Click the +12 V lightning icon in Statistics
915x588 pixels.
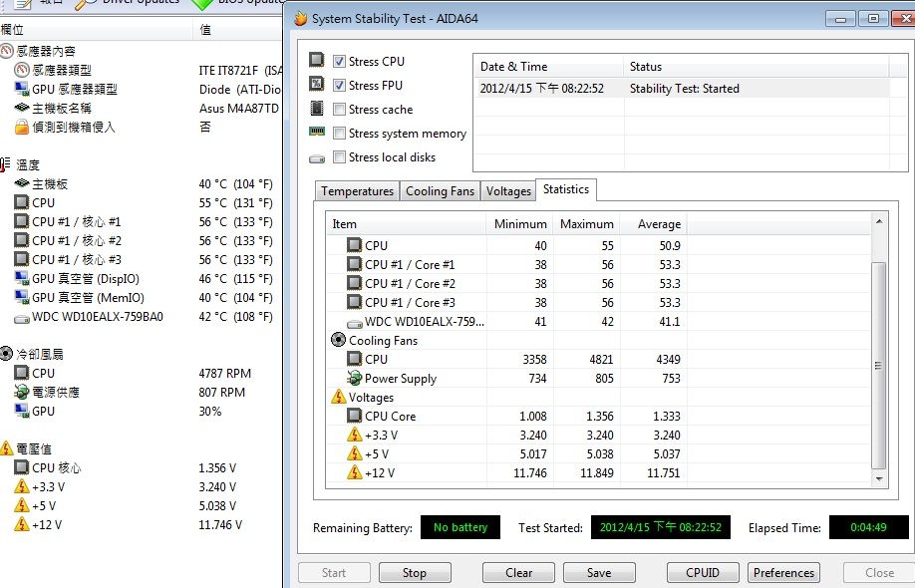354,472
